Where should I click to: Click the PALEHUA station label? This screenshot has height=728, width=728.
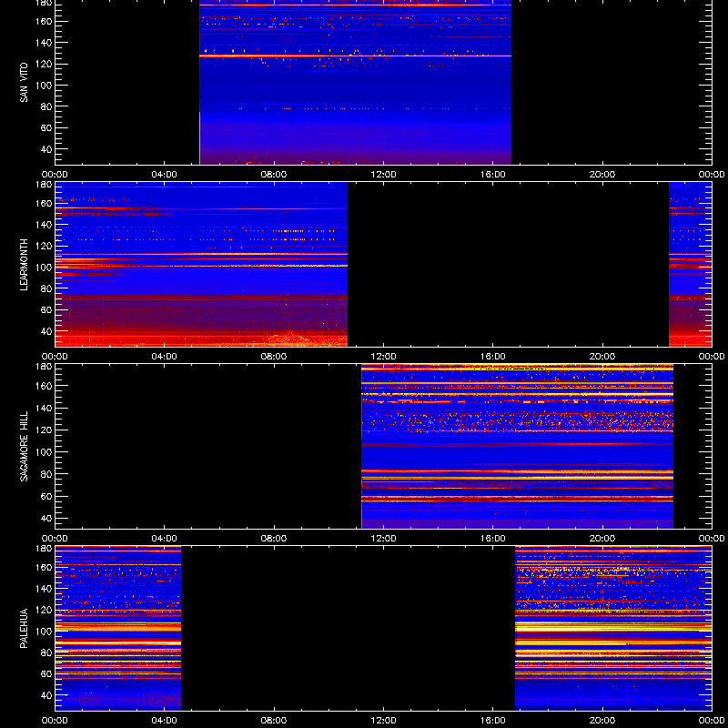pyautogui.click(x=24, y=628)
